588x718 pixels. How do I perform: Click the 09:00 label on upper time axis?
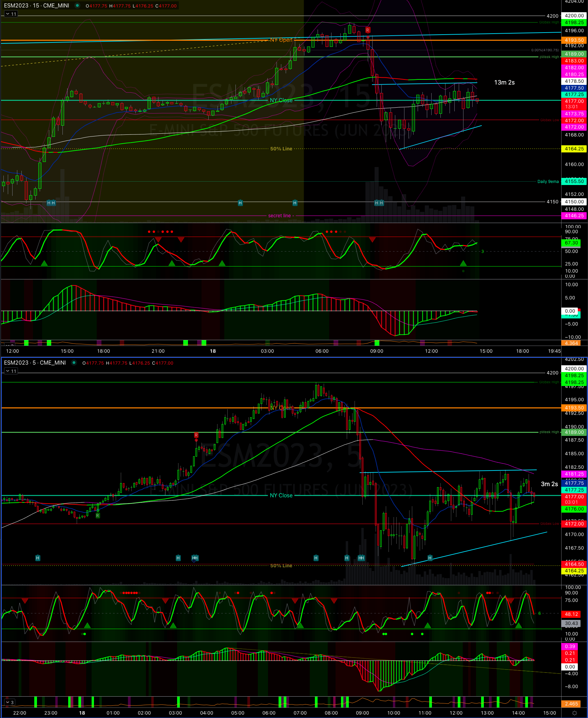(377, 351)
